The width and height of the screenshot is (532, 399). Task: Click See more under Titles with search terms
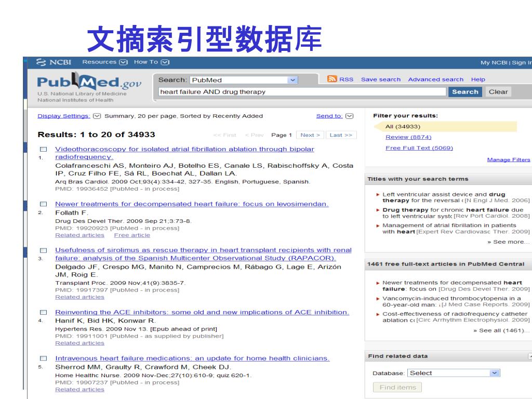pyautogui.click(x=508, y=242)
